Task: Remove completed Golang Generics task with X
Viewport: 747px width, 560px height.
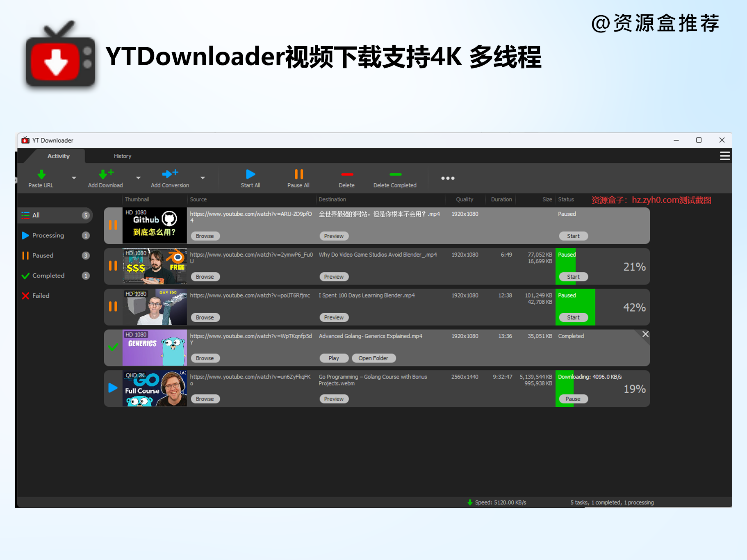Action: click(x=645, y=335)
